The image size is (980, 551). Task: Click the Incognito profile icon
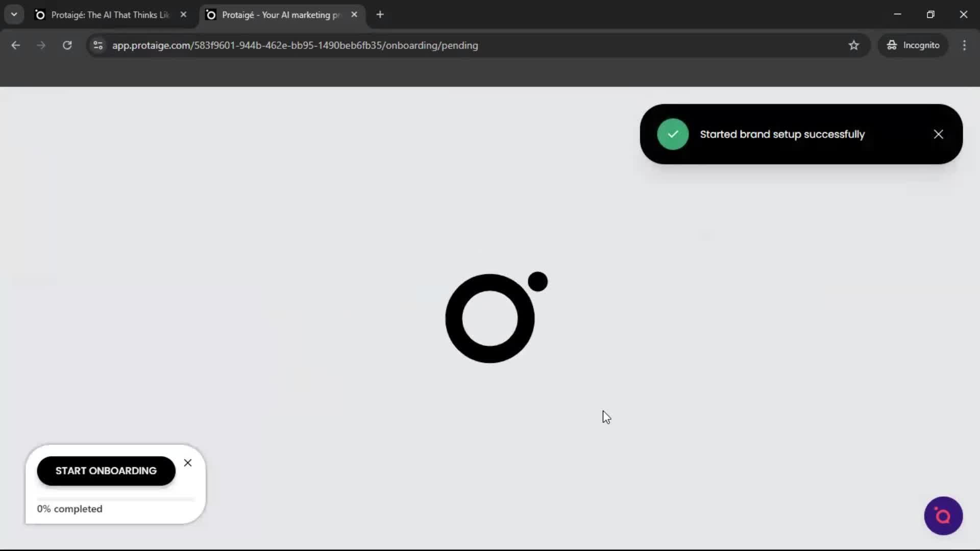[891, 45]
